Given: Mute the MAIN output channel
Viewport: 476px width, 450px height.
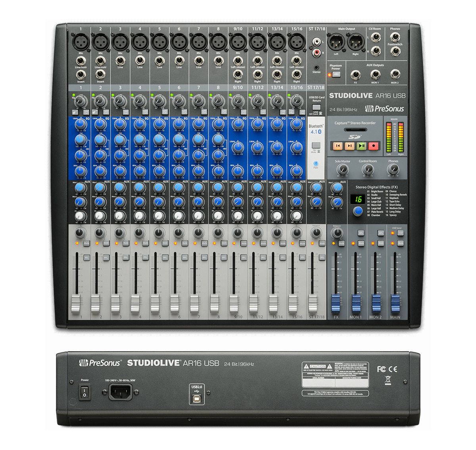Looking at the screenshot, I should click(400, 243).
